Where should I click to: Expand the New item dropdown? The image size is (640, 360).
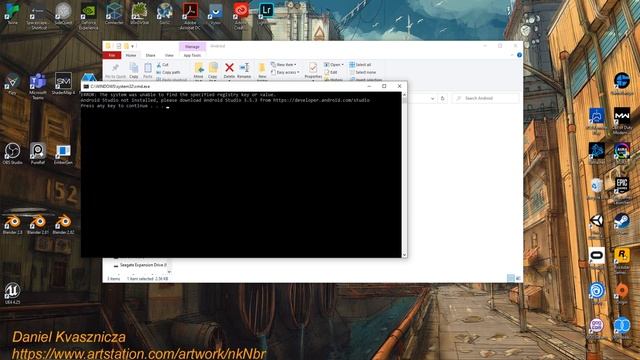pos(284,64)
